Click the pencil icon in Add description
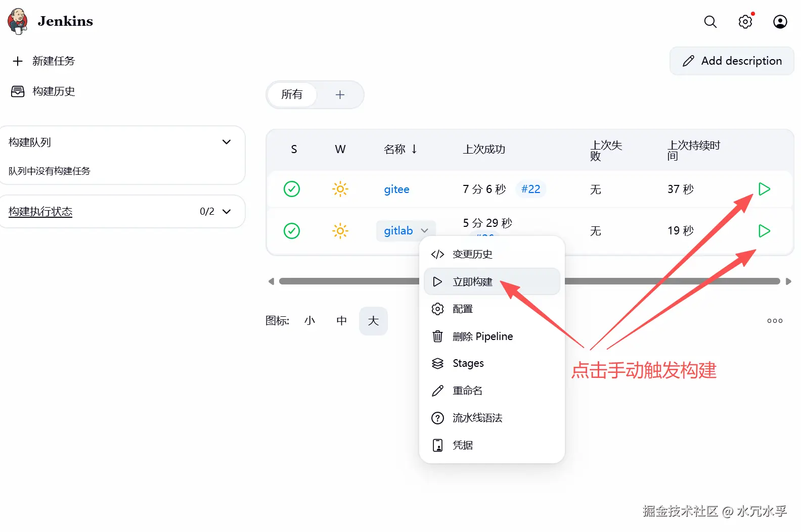Screen dimensions: 801x532 coord(688,61)
